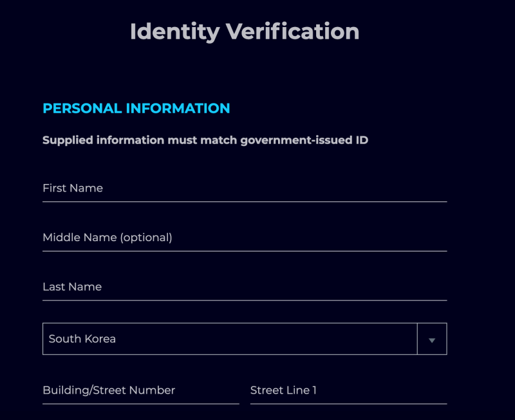Click the government-issued ID notice text
Screen dimensions: 515x420
[x=205, y=140]
